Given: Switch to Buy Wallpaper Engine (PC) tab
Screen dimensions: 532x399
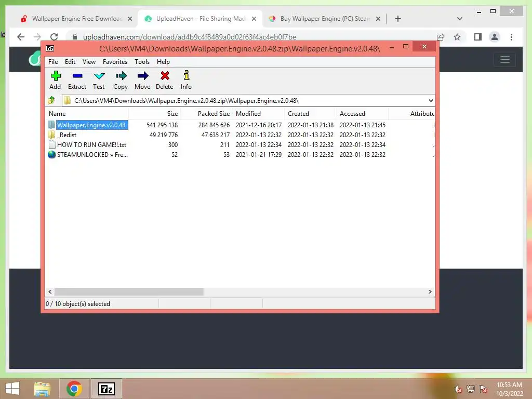Looking at the screenshot, I should tap(321, 19).
